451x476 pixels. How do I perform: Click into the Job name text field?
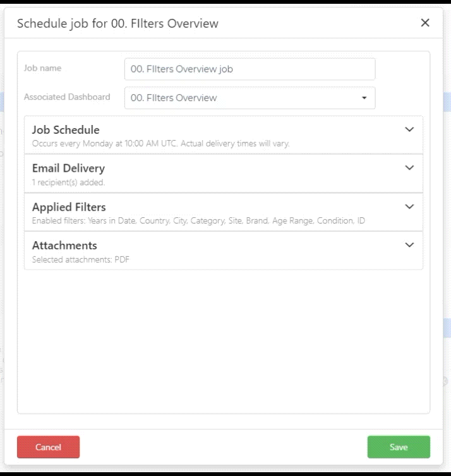click(x=250, y=69)
